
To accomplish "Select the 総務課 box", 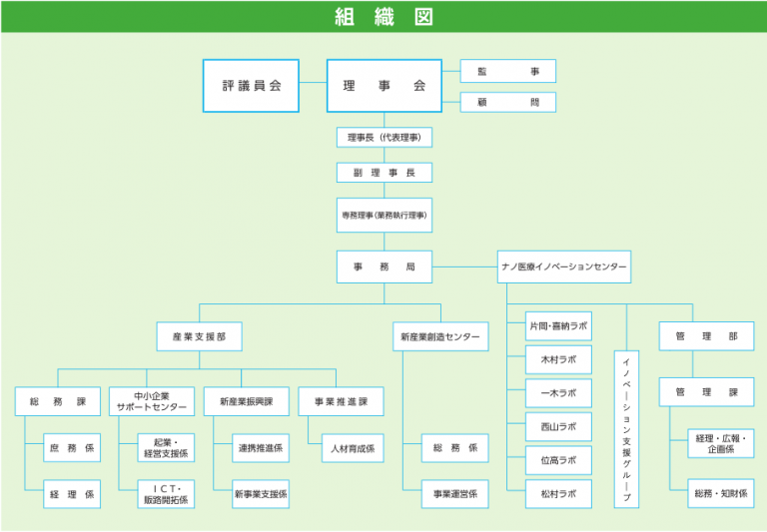I will [58, 401].
